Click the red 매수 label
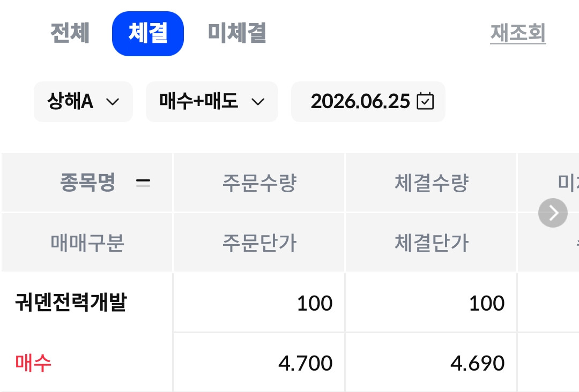Viewport: 579px width, 392px height. [33, 363]
